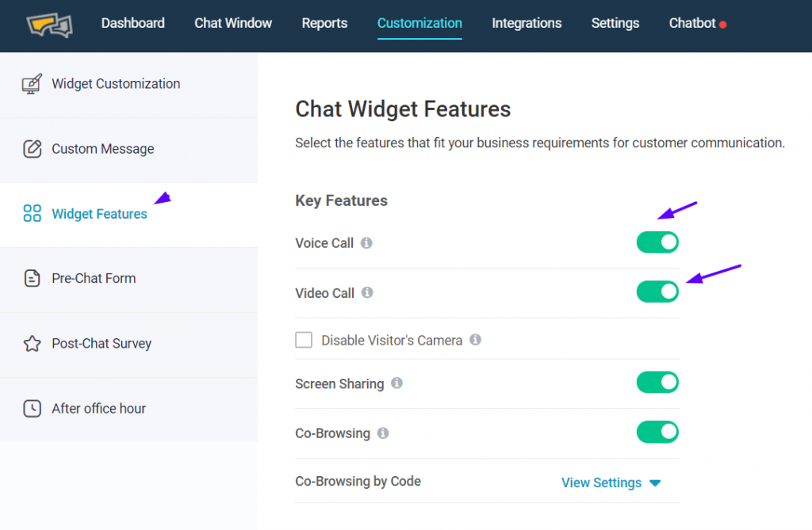812x530 pixels.
Task: Switch off the Co-Browsing toggle
Action: [x=657, y=433]
